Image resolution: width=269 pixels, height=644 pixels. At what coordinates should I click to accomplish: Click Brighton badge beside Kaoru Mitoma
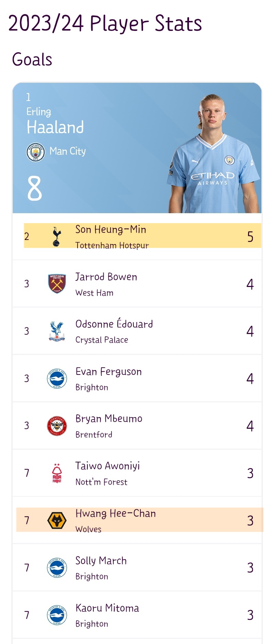point(57,615)
